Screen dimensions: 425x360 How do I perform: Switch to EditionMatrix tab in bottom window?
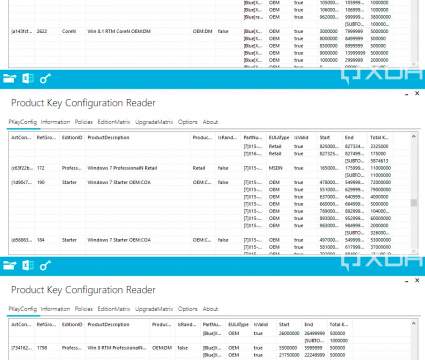pyautogui.click(x=114, y=309)
